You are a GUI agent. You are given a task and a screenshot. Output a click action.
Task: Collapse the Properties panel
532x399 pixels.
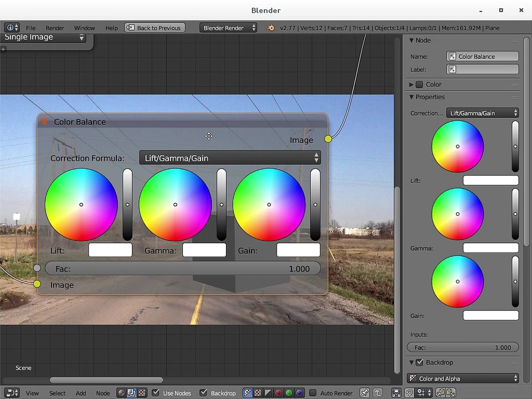coord(411,97)
